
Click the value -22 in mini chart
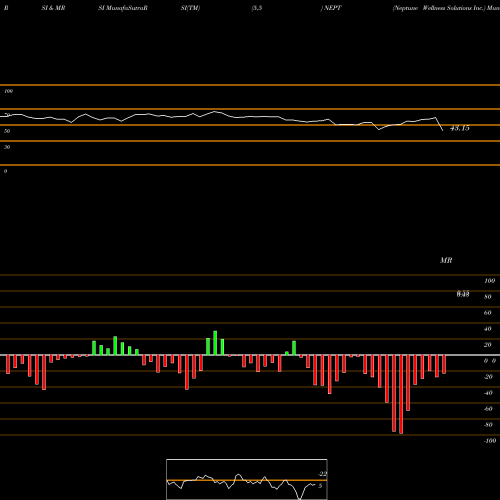tap(322, 474)
